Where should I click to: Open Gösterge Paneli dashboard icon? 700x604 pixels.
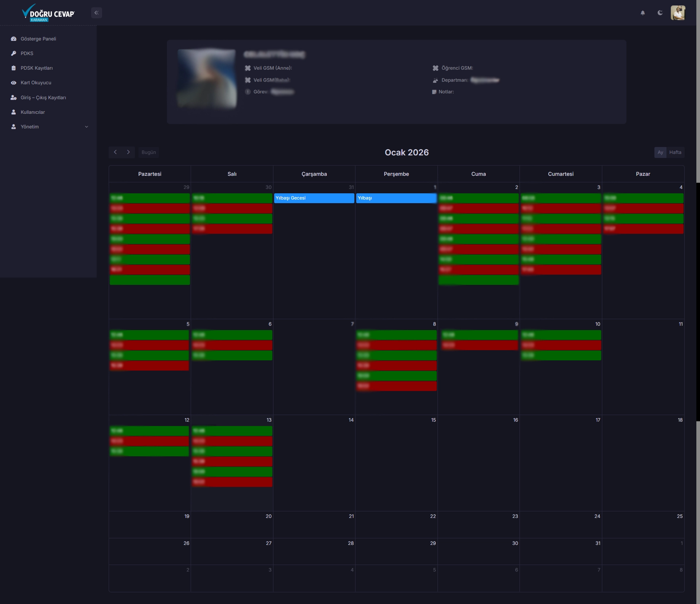pyautogui.click(x=14, y=39)
